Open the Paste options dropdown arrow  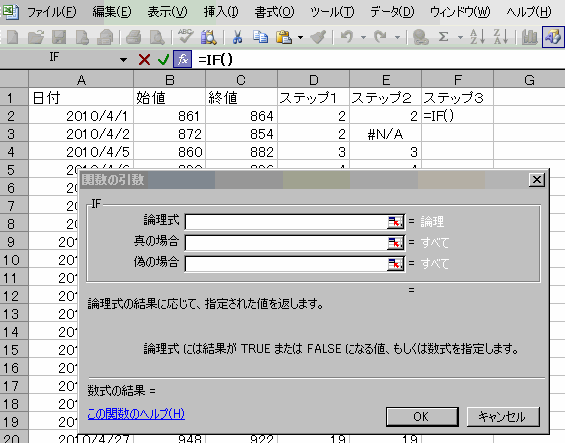(300, 37)
